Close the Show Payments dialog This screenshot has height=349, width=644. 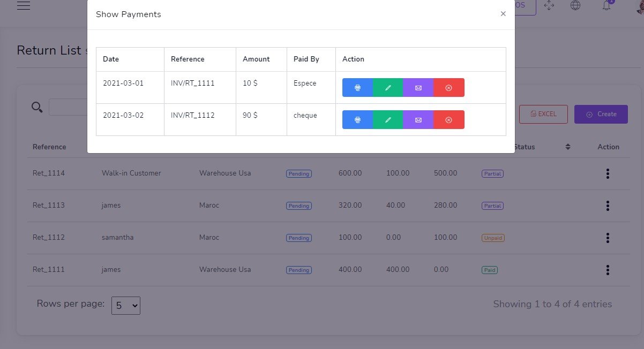click(x=503, y=14)
